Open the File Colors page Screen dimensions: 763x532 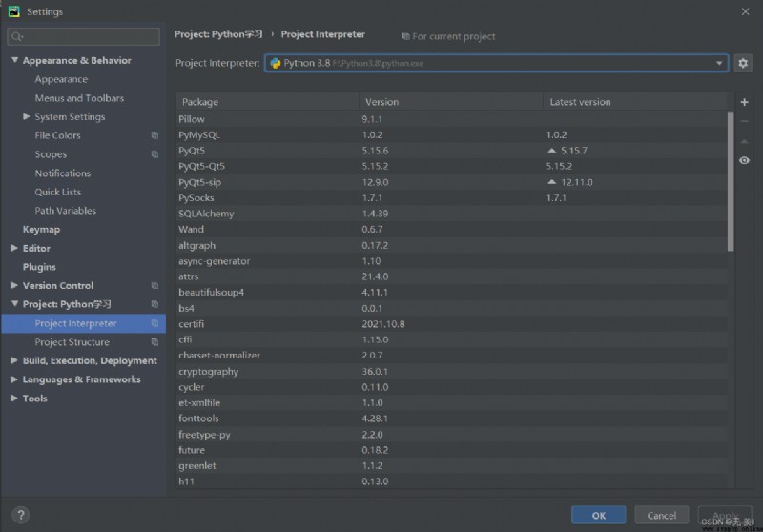[57, 135]
